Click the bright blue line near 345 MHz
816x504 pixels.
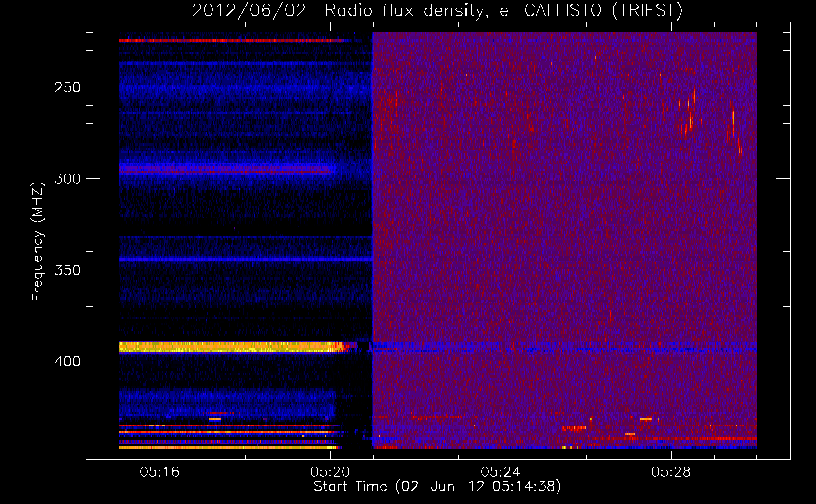[245, 259]
